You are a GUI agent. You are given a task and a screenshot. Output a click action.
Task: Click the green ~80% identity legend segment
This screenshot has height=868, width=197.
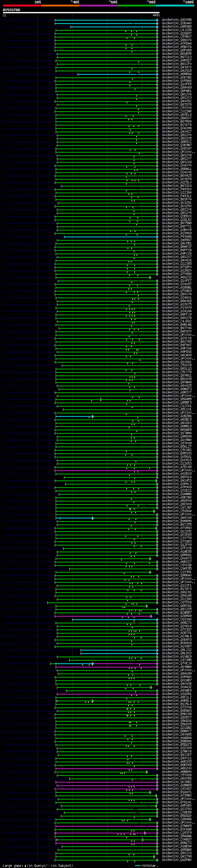[x=137, y=6]
